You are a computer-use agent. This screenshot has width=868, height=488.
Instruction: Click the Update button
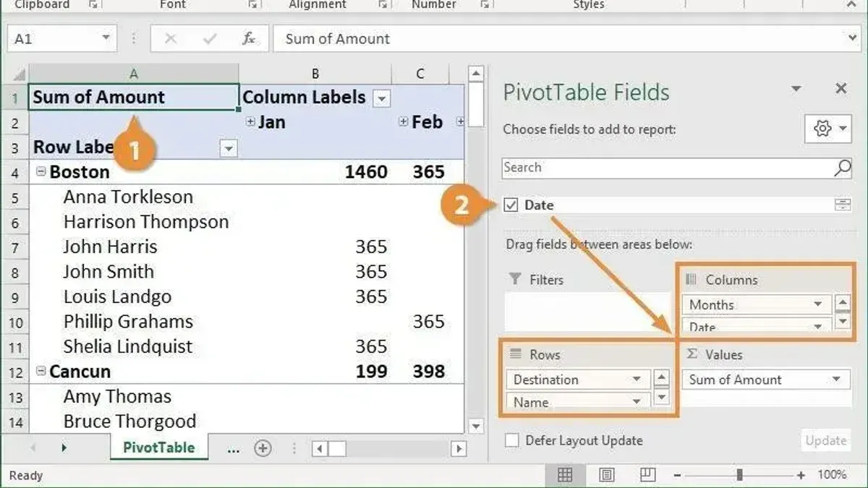826,440
